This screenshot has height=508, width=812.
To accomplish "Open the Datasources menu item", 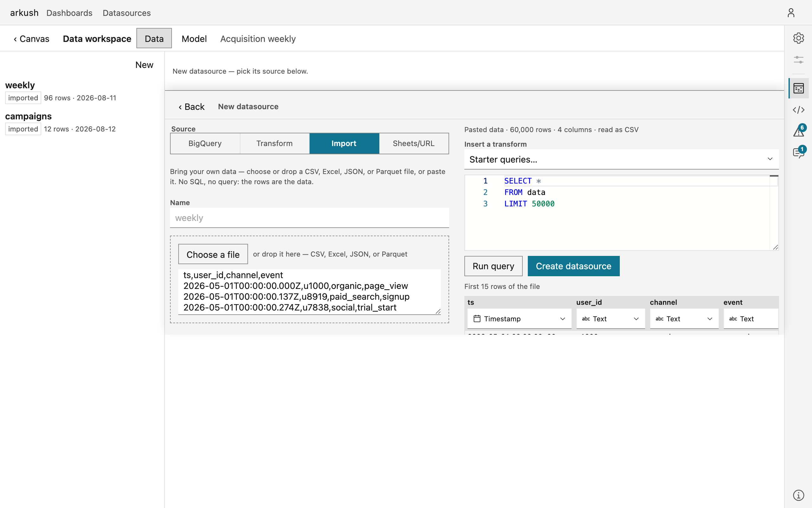I will click(x=127, y=13).
